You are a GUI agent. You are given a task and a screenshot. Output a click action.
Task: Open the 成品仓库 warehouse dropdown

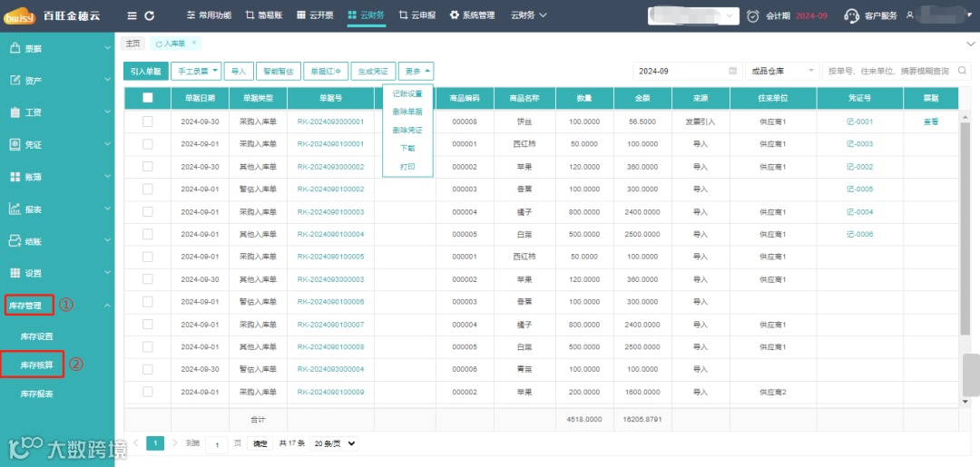pyautogui.click(x=782, y=71)
